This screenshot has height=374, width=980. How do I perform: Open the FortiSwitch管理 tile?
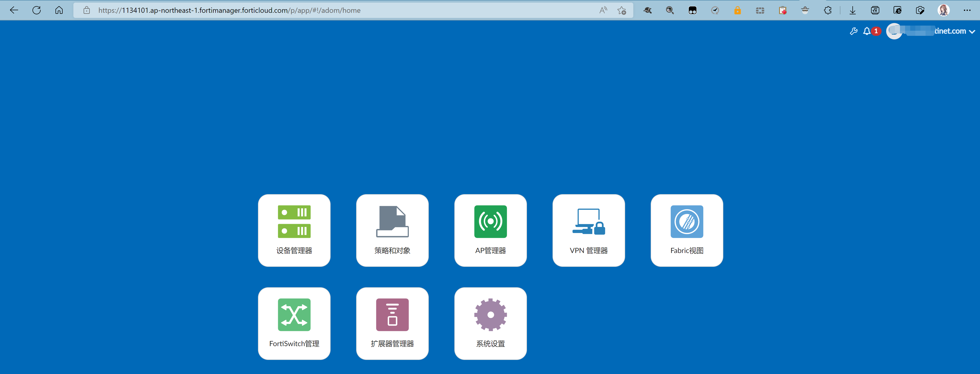pyautogui.click(x=294, y=323)
